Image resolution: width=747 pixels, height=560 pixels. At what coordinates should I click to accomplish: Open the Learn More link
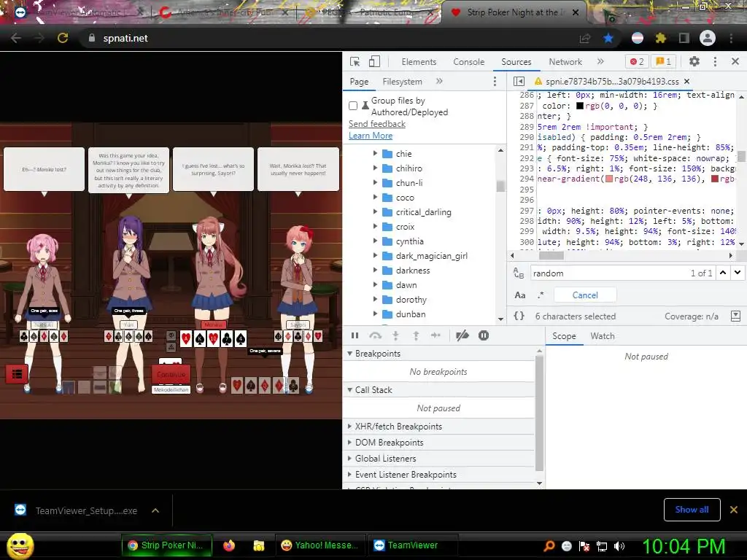click(x=371, y=136)
